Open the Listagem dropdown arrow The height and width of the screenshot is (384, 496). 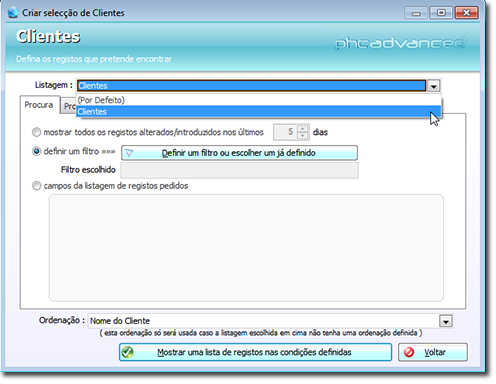pos(433,86)
